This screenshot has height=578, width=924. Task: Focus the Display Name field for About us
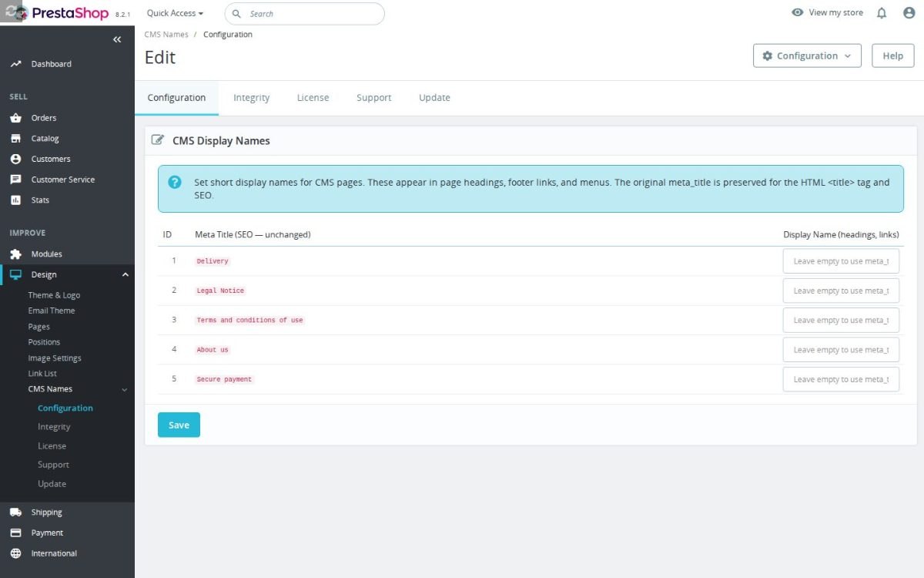(841, 350)
